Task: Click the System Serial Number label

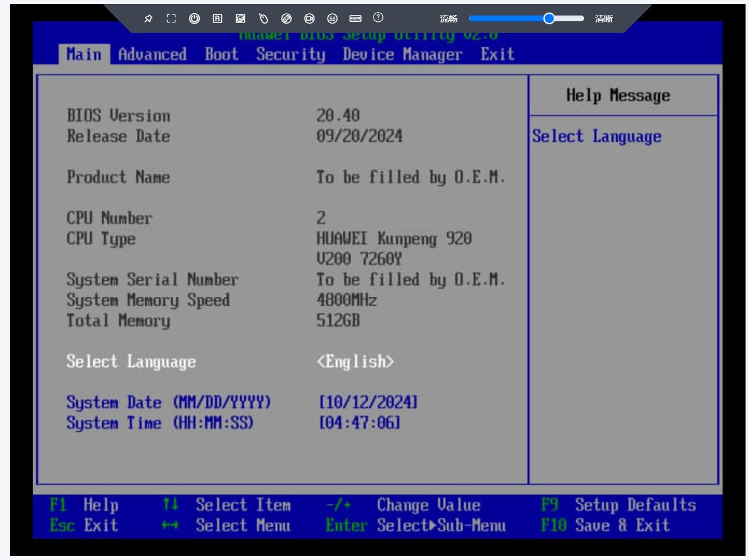Action: tap(152, 279)
